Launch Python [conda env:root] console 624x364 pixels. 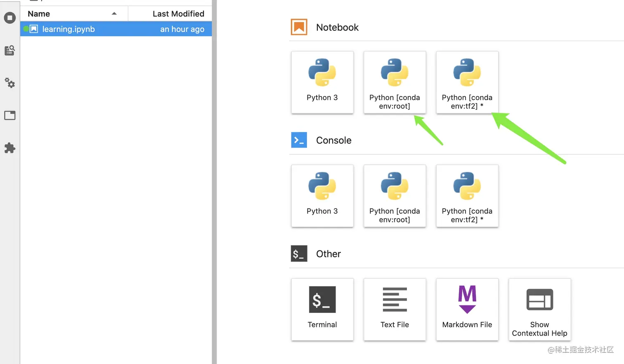395,196
